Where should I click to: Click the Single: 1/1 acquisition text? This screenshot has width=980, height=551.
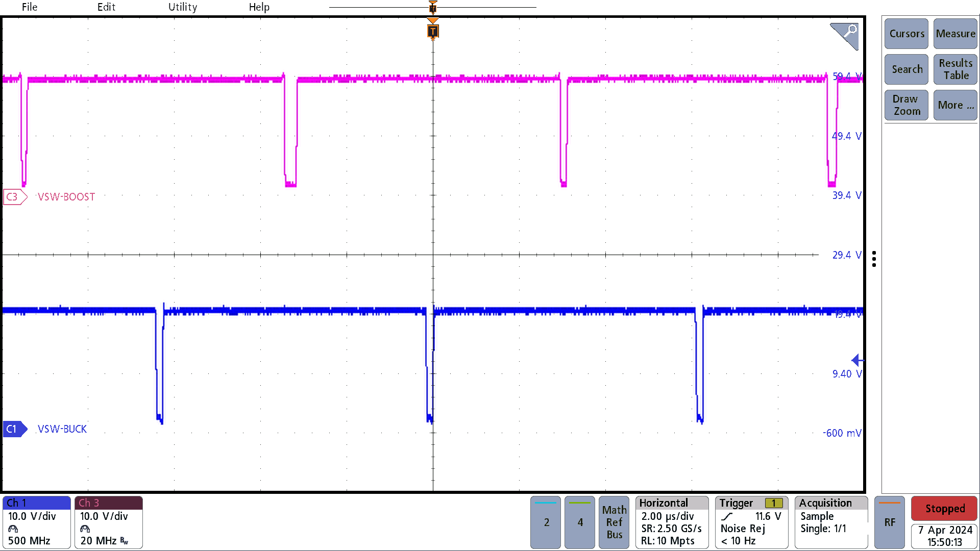(823, 529)
